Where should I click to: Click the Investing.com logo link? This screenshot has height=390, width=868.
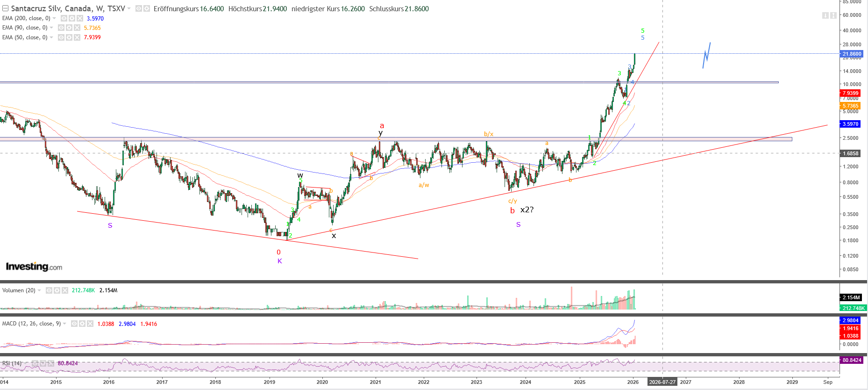pos(34,267)
